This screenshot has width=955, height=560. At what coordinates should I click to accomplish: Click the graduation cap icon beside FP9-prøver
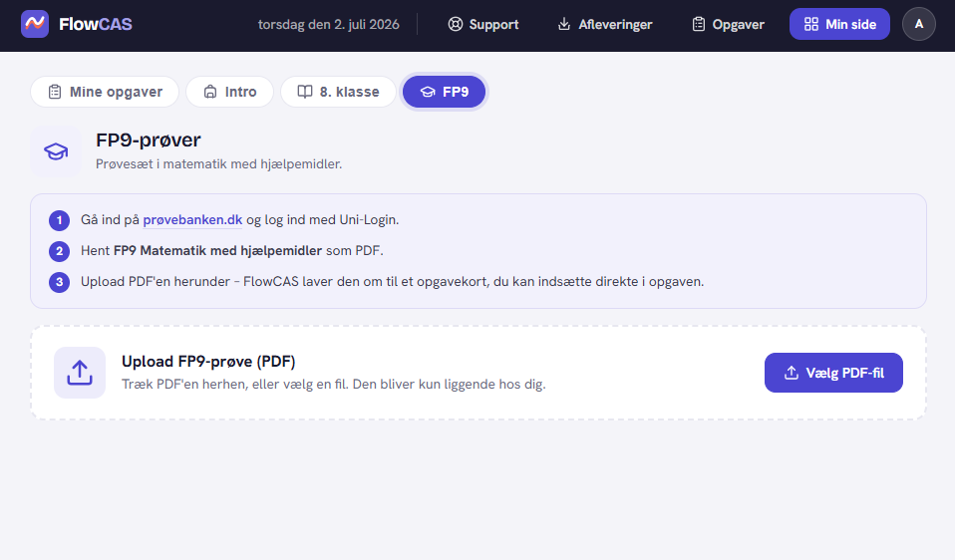click(56, 151)
